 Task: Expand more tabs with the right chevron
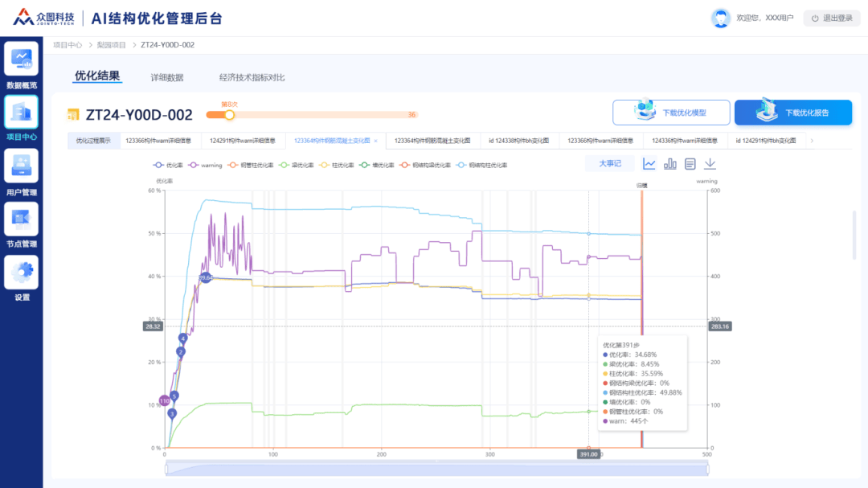coord(812,141)
